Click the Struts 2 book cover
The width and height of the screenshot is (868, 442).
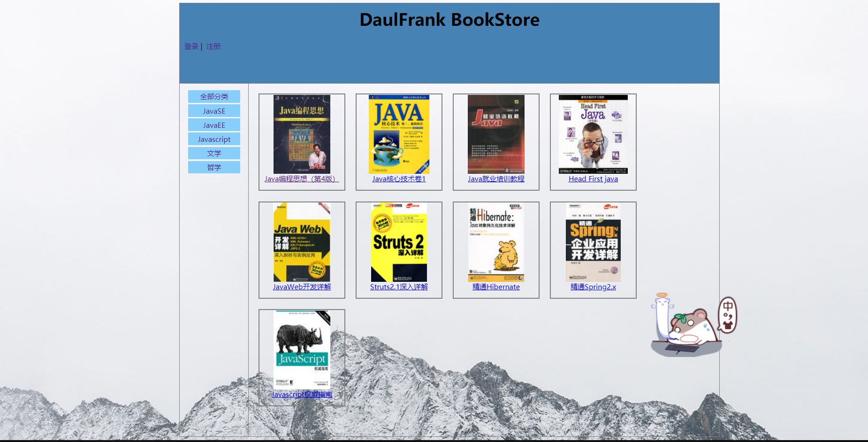click(399, 242)
